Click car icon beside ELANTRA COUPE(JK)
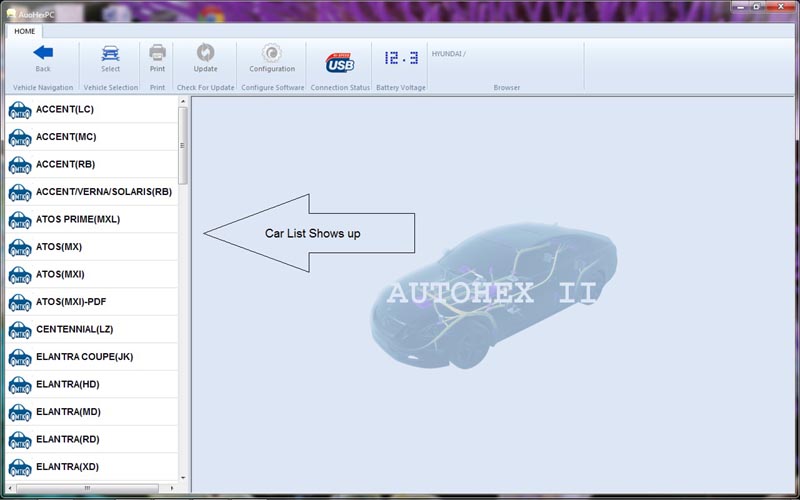The height and width of the screenshot is (500, 800). (20, 358)
